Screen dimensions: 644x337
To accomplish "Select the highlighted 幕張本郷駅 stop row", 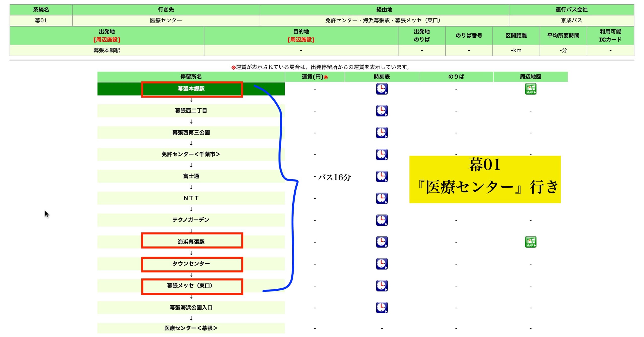I will pyautogui.click(x=191, y=89).
